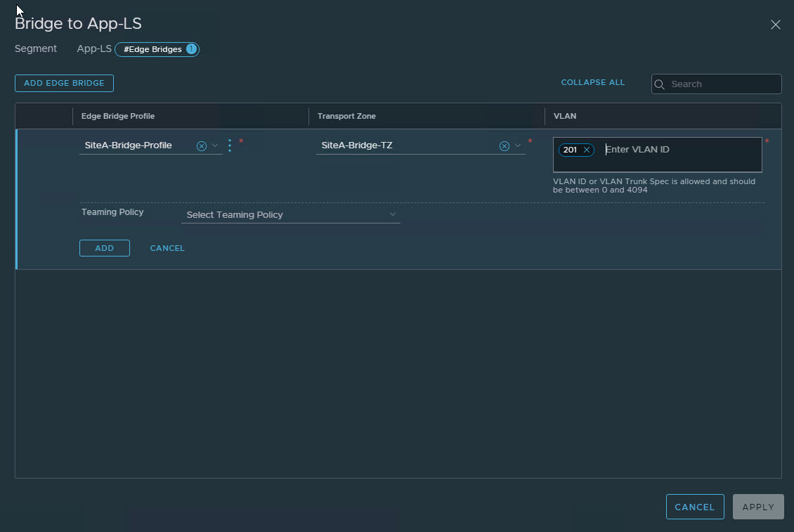Click the Transport Zone column header
The image size is (794, 532).
346,116
